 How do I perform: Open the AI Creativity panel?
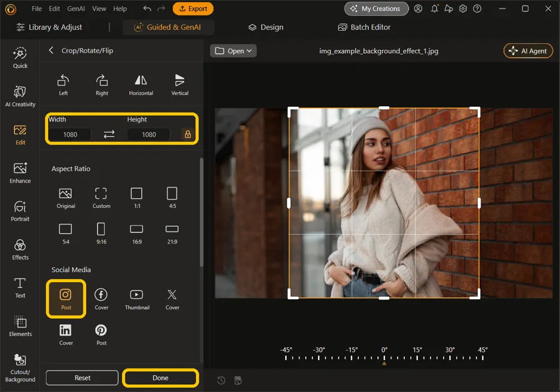click(x=20, y=96)
